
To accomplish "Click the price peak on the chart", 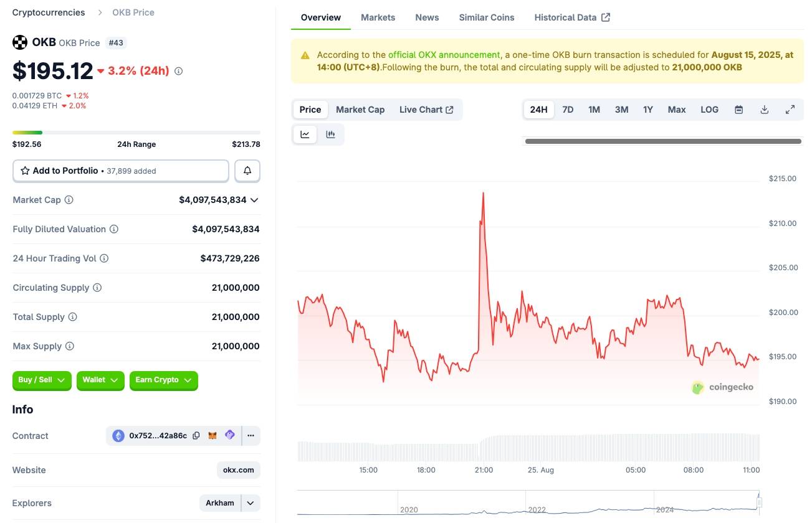I will pyautogui.click(x=483, y=192).
